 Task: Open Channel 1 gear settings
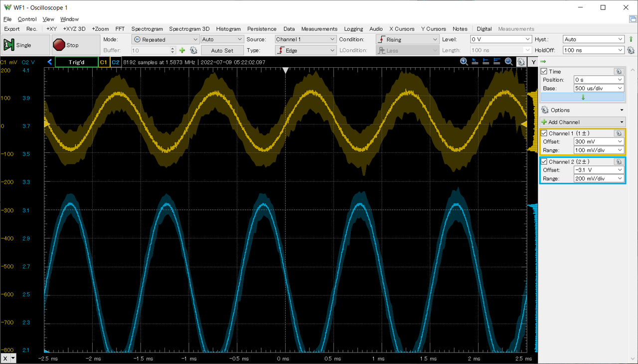tap(619, 133)
